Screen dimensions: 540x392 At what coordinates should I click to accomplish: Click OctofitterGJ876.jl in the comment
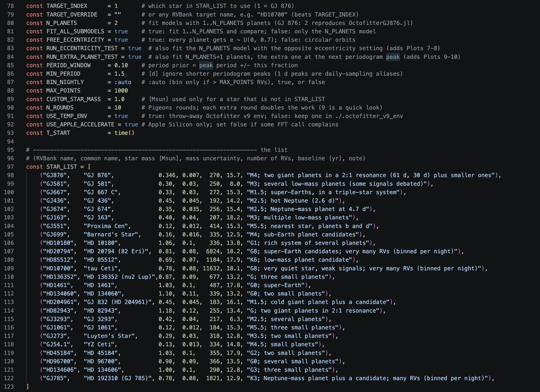click(380, 23)
